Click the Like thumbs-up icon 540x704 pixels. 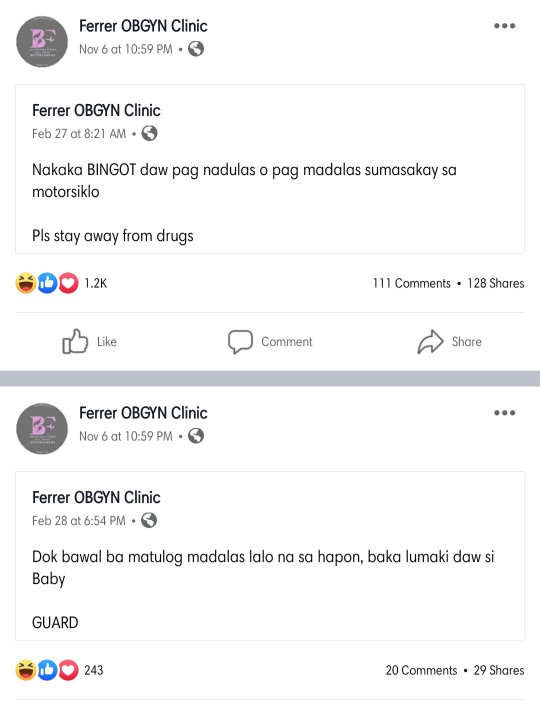pos(75,341)
